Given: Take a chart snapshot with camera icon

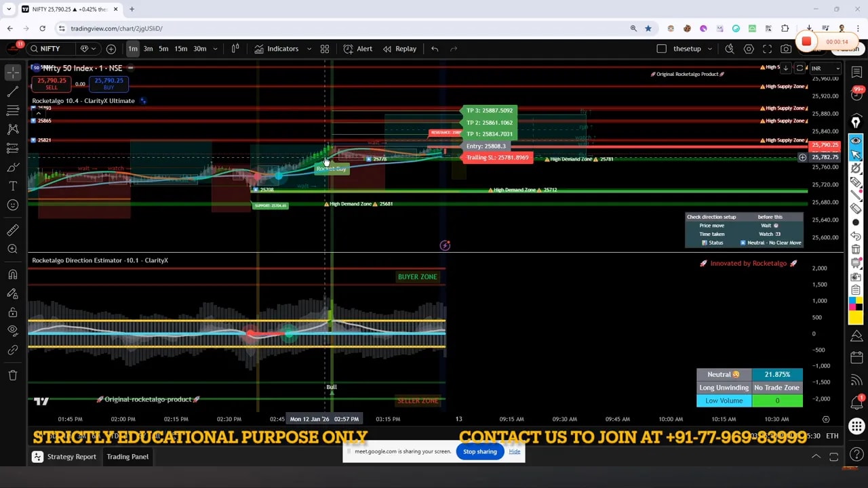Looking at the screenshot, I should 786,49.
